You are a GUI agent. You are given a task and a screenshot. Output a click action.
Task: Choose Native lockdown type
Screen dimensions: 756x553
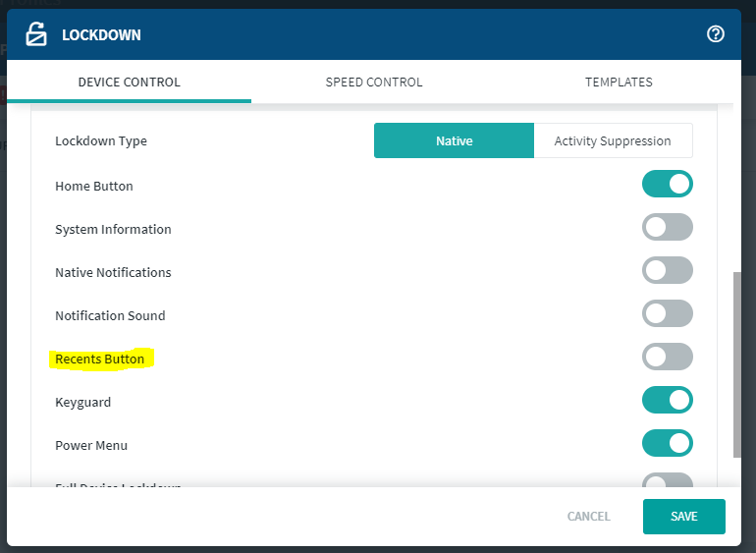point(454,141)
